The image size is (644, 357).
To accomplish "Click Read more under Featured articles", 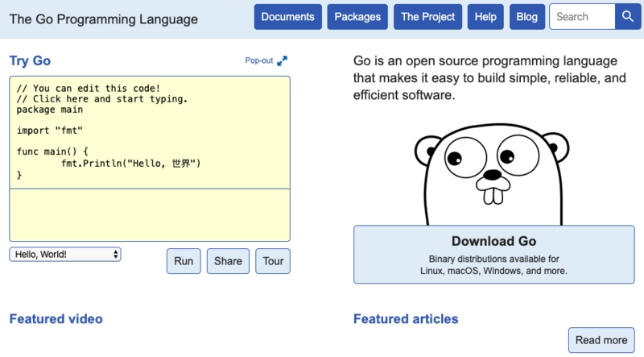I will (601, 340).
